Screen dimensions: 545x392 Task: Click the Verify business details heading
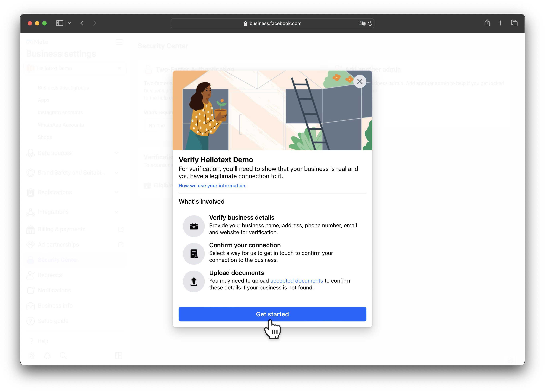coord(242,217)
